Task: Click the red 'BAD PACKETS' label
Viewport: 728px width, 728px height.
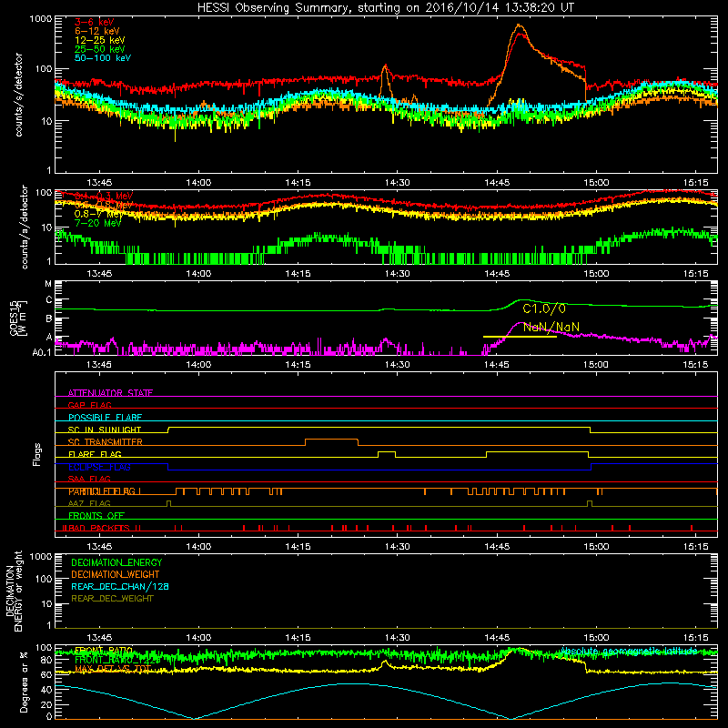Action: click(x=101, y=528)
